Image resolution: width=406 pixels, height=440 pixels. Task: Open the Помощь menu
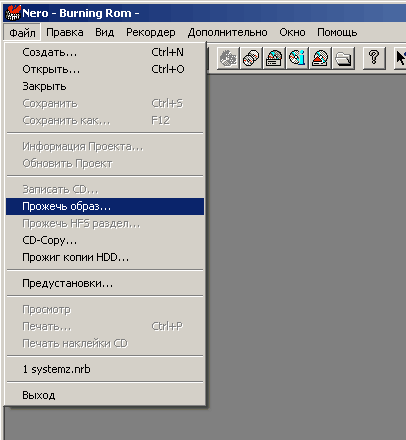click(337, 32)
